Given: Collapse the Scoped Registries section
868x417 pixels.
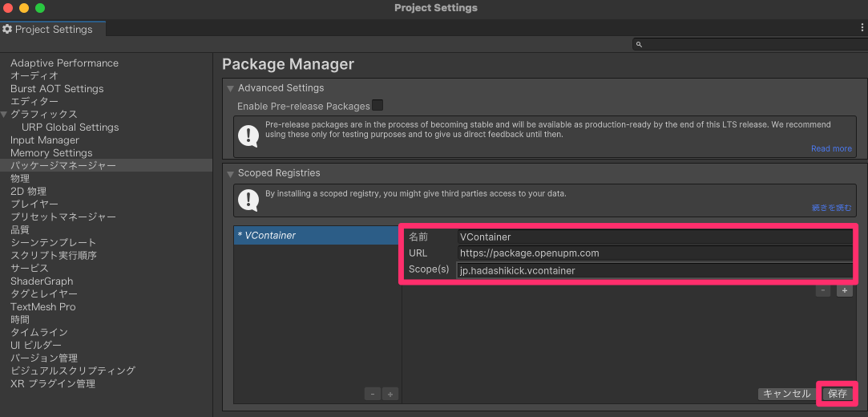Looking at the screenshot, I should (x=230, y=173).
